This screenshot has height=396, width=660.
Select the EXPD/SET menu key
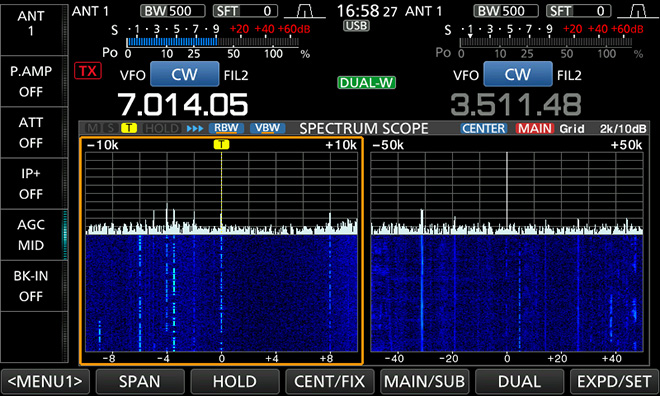(x=614, y=382)
